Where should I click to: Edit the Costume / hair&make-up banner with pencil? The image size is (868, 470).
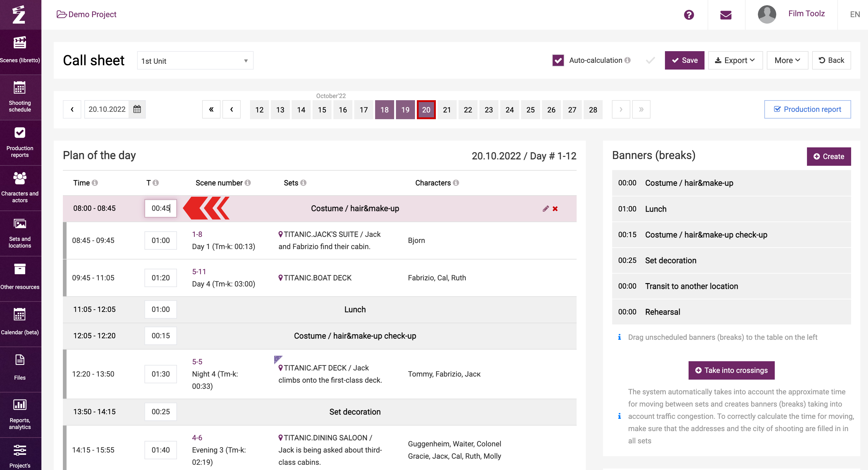click(x=546, y=208)
